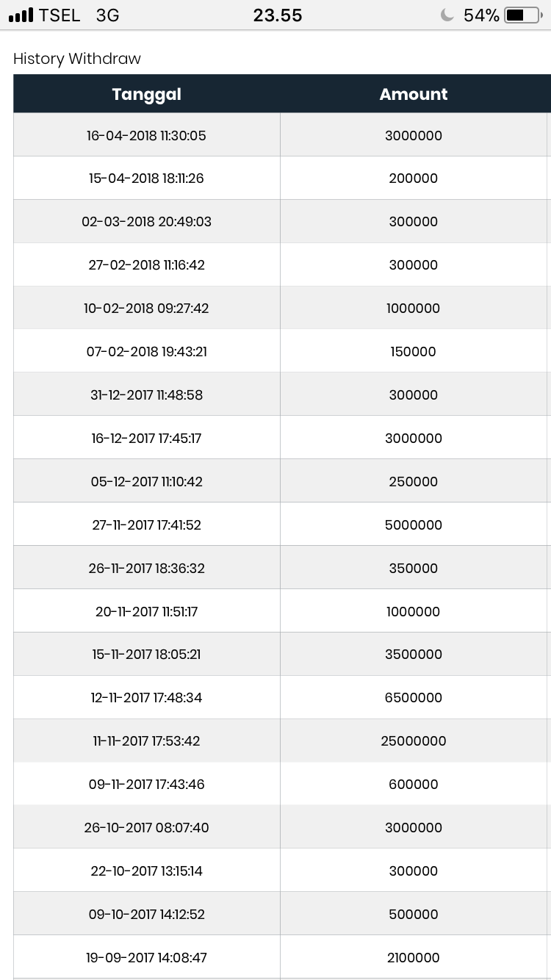Select the 15-04-2018 18:11:26 row date
Screen dimensions: 551x980
pos(146,179)
